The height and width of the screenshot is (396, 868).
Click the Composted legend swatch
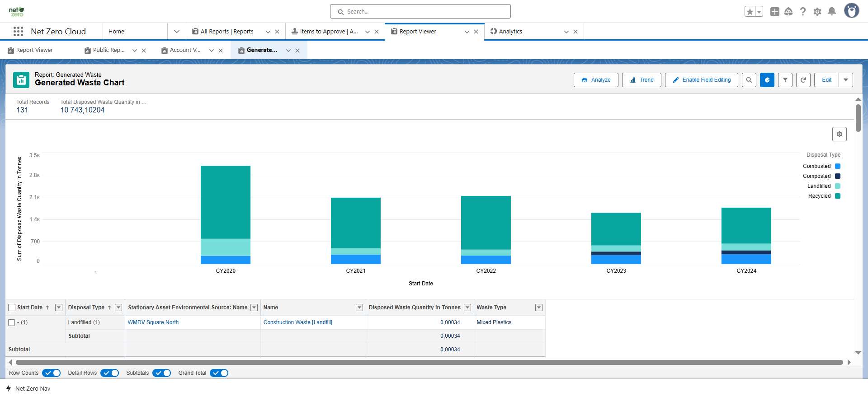[x=838, y=176]
